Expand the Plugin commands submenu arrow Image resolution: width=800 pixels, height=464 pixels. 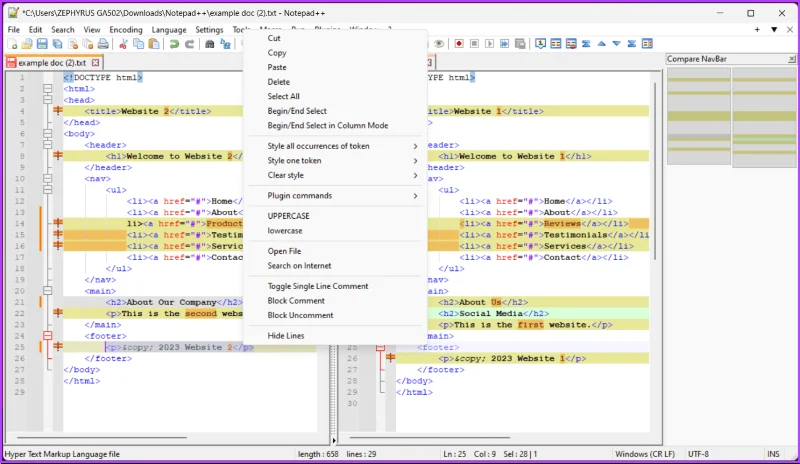(415, 196)
